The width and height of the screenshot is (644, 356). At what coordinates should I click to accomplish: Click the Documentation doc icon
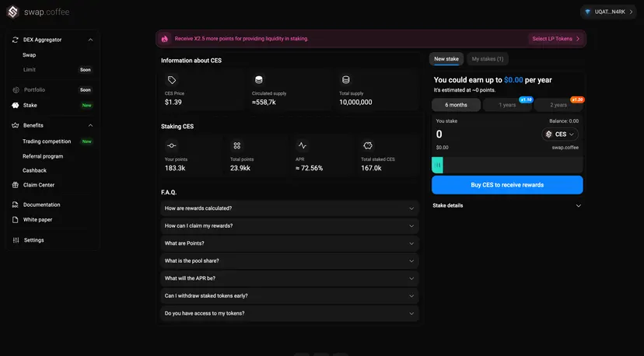(x=16, y=205)
